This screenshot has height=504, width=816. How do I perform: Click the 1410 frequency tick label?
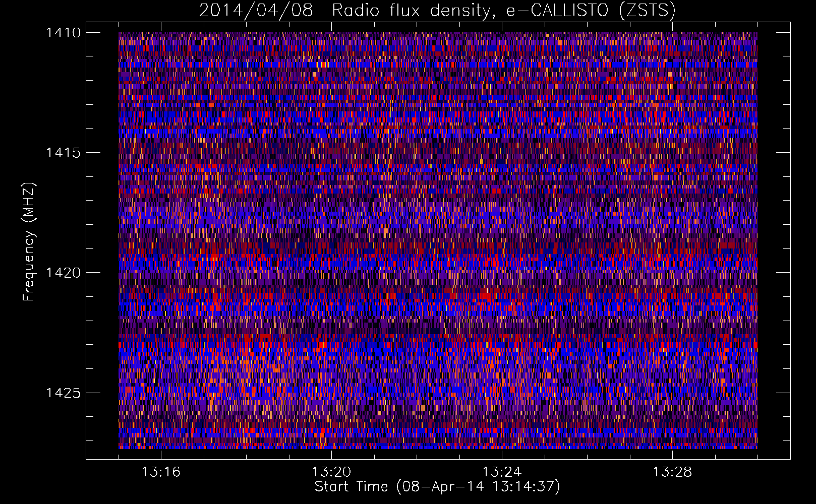[x=64, y=33]
